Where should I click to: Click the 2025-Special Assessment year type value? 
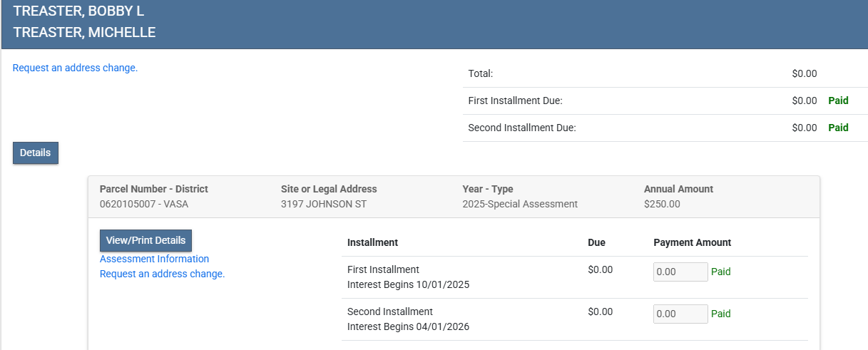pos(520,204)
